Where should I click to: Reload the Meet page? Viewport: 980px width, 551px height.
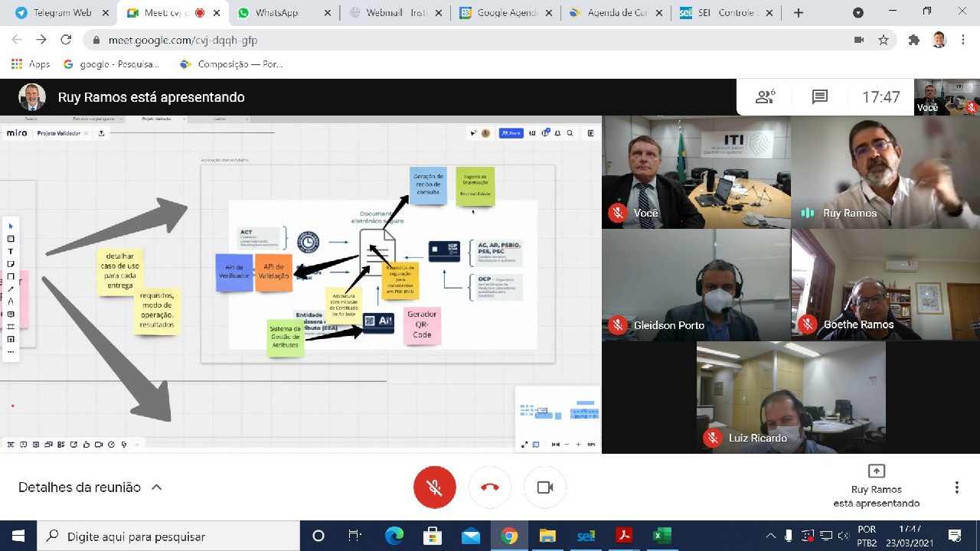[x=66, y=40]
